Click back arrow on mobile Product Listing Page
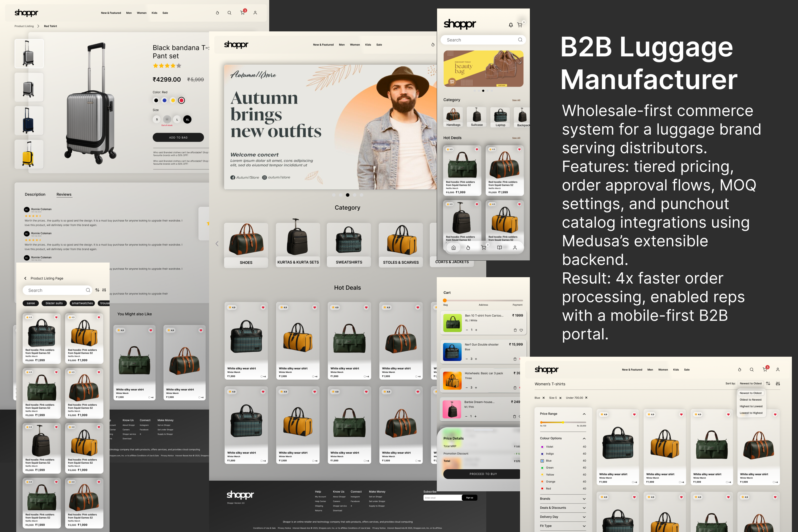 pos(25,278)
